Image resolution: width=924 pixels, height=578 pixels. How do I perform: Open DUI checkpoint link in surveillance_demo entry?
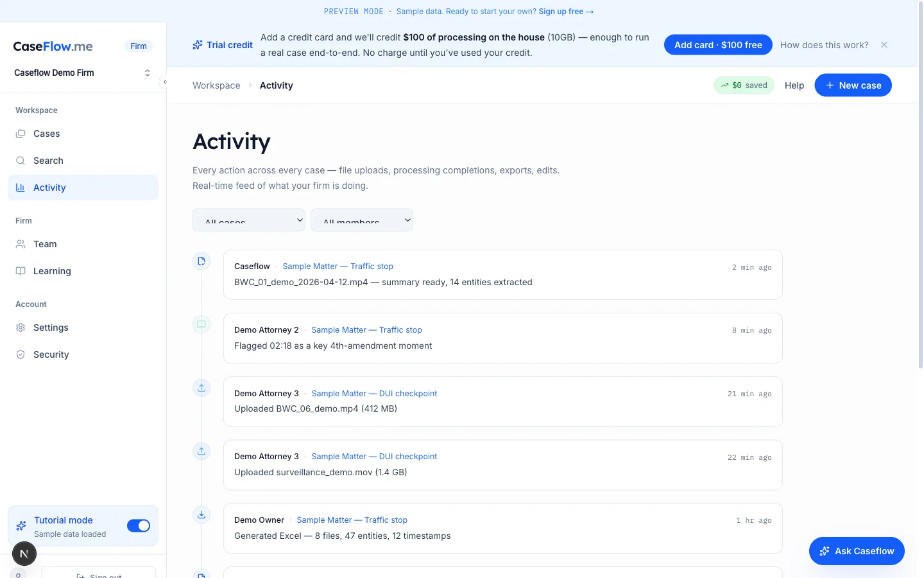coord(374,457)
